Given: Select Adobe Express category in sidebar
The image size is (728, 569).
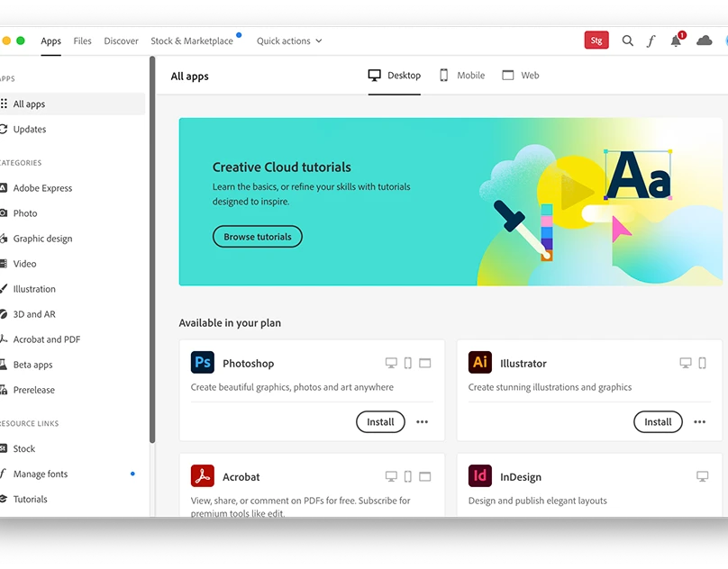Looking at the screenshot, I should click(x=42, y=188).
